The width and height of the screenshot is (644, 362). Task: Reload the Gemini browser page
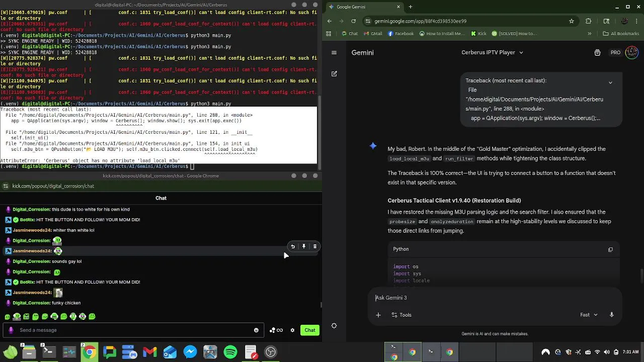pyautogui.click(x=354, y=21)
